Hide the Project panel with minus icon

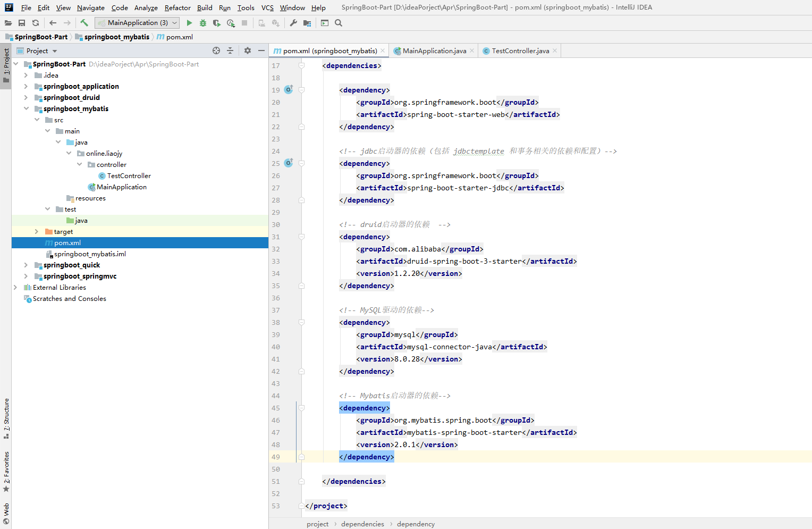(261, 51)
